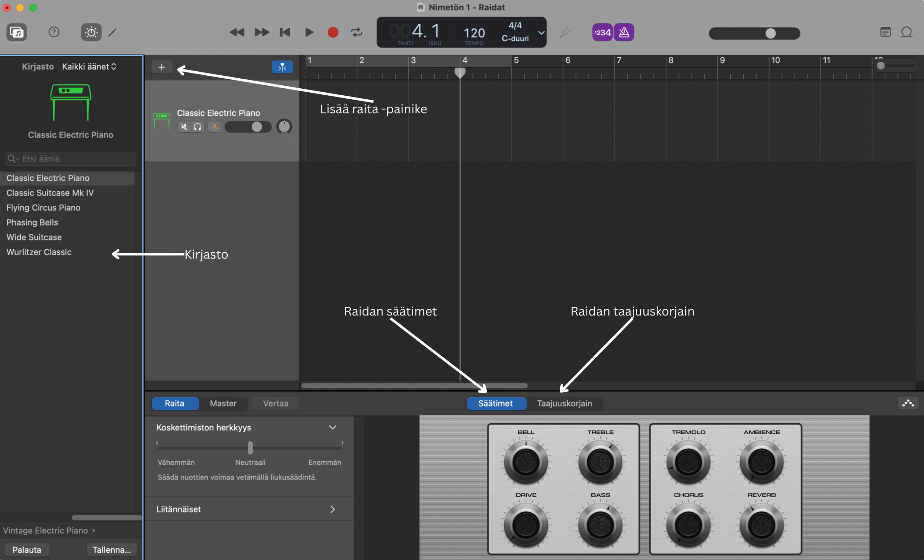The height and width of the screenshot is (560, 924).
Task: Click the Tallenna... button
Action: [x=112, y=550]
